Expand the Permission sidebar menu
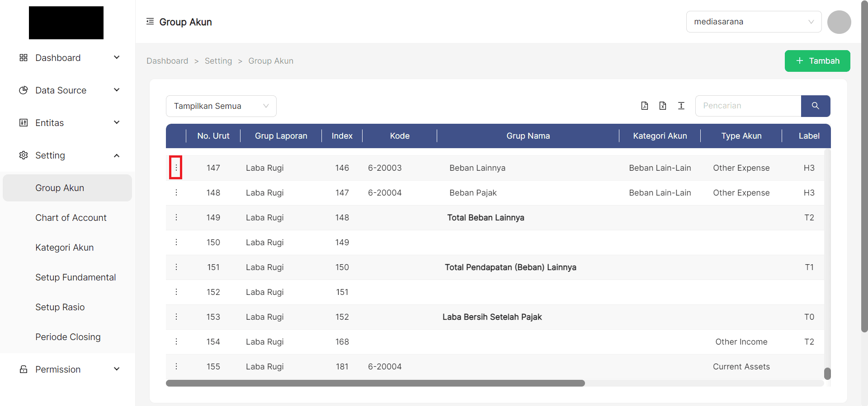The width and height of the screenshot is (868, 406). (x=68, y=369)
